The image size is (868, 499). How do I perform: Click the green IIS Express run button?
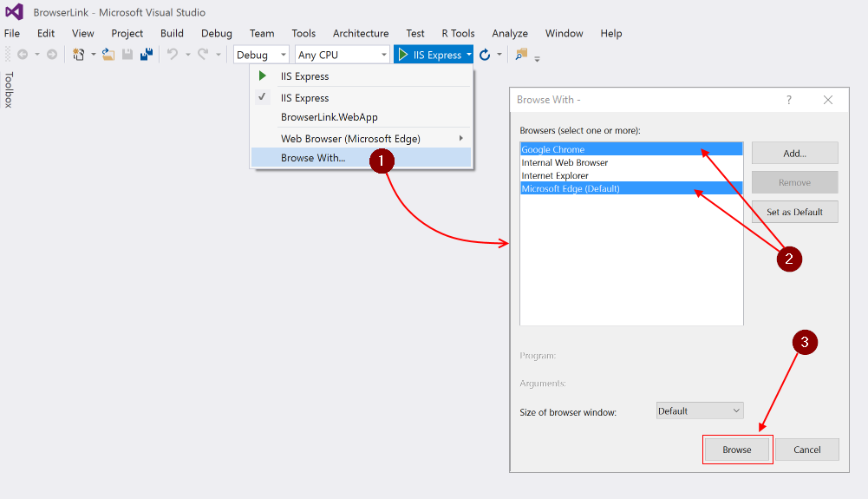click(429, 55)
